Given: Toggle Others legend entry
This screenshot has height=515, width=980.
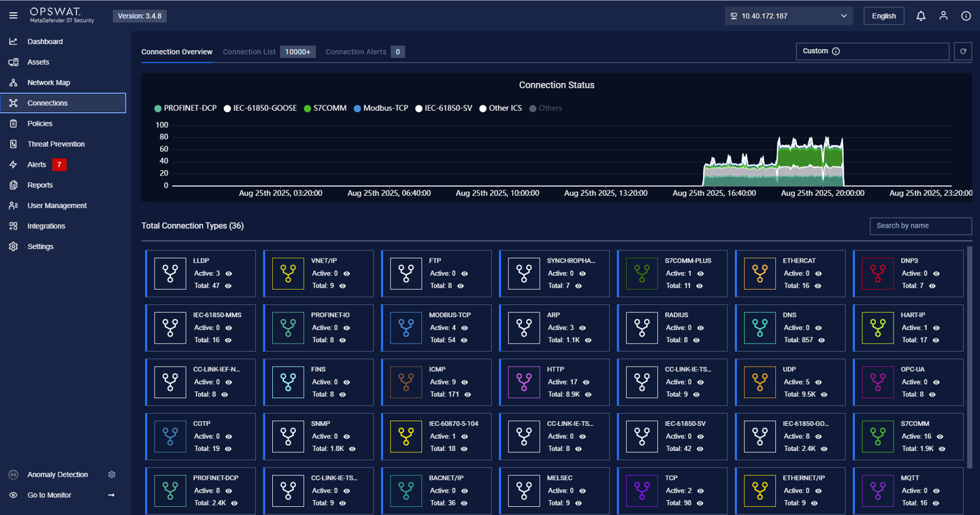Looking at the screenshot, I should 545,108.
